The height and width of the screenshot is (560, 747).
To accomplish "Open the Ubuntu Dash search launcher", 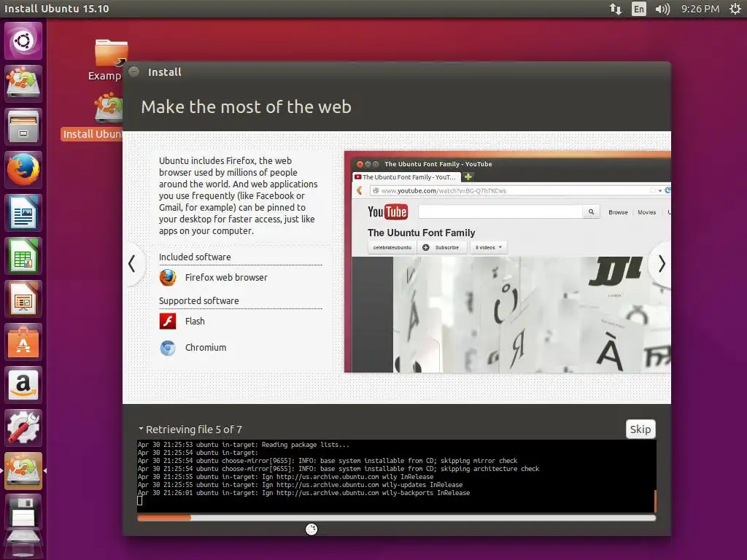I will (x=23, y=41).
